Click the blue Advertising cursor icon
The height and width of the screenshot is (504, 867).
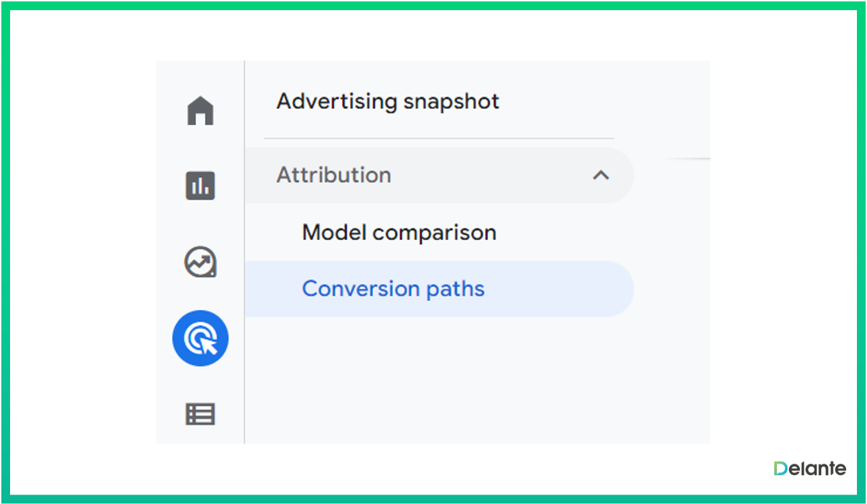click(200, 338)
